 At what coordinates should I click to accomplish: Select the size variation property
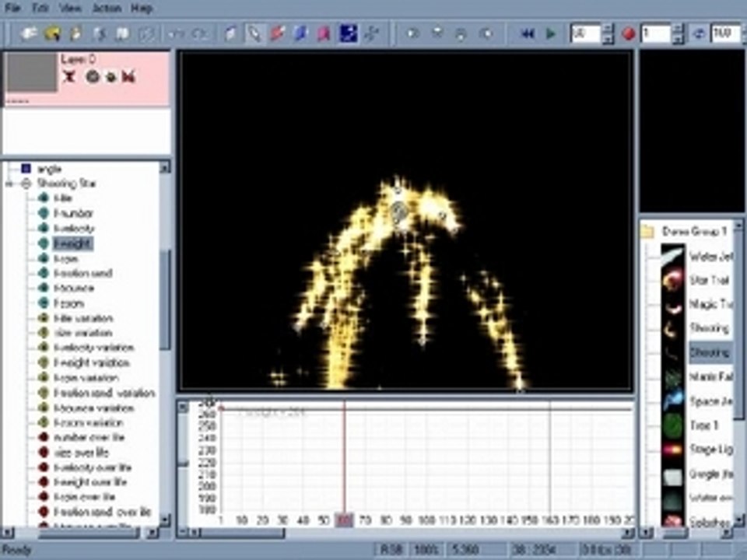[83, 333]
